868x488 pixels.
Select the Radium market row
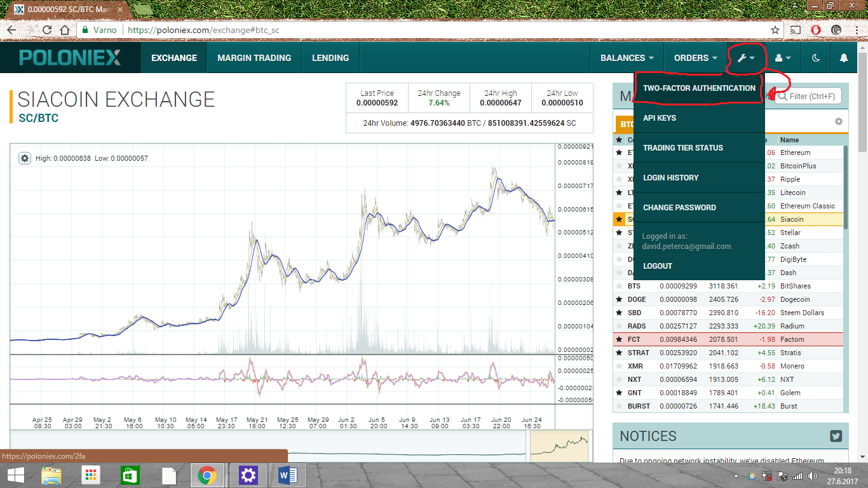pyautogui.click(x=728, y=326)
